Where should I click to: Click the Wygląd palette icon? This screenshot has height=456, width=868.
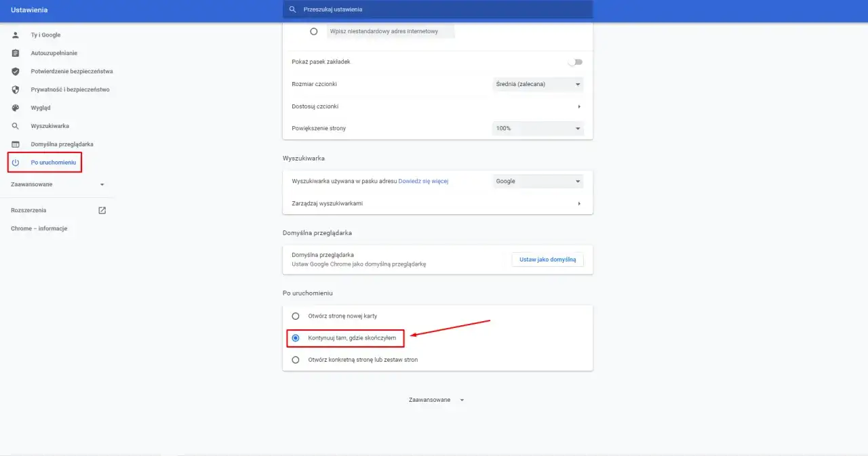coord(15,107)
